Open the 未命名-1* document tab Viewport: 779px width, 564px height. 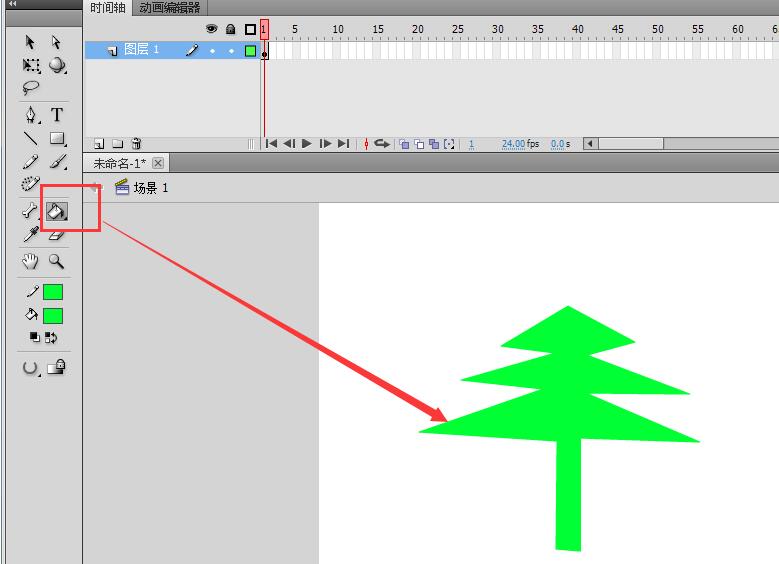click(119, 163)
